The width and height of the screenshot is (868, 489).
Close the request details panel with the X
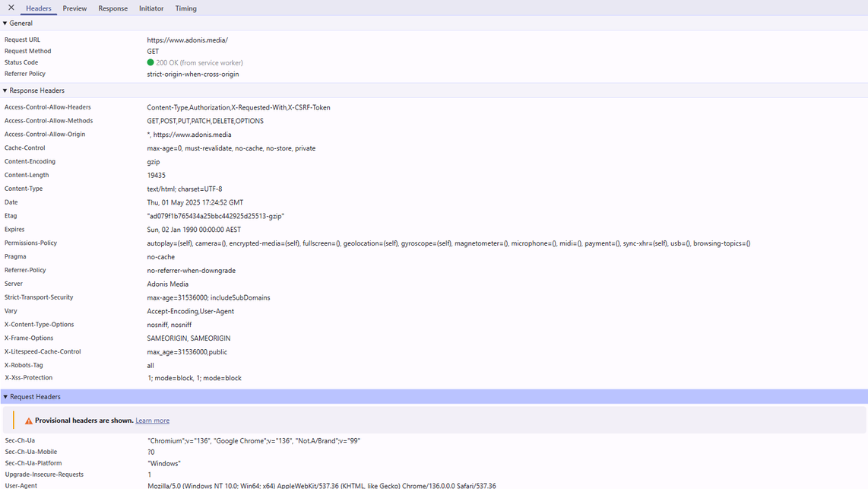pos(10,8)
